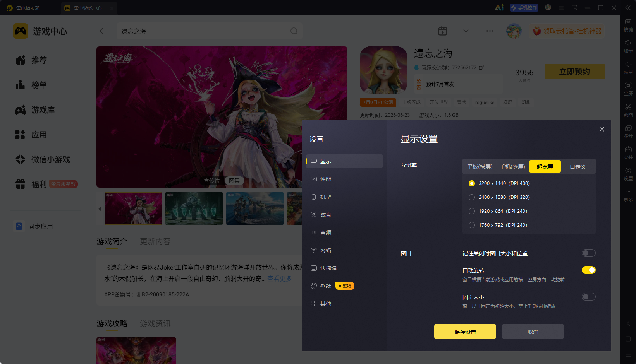The height and width of the screenshot is (364, 636).
Task: Click the AI icon in title bar
Action: pos(499,8)
